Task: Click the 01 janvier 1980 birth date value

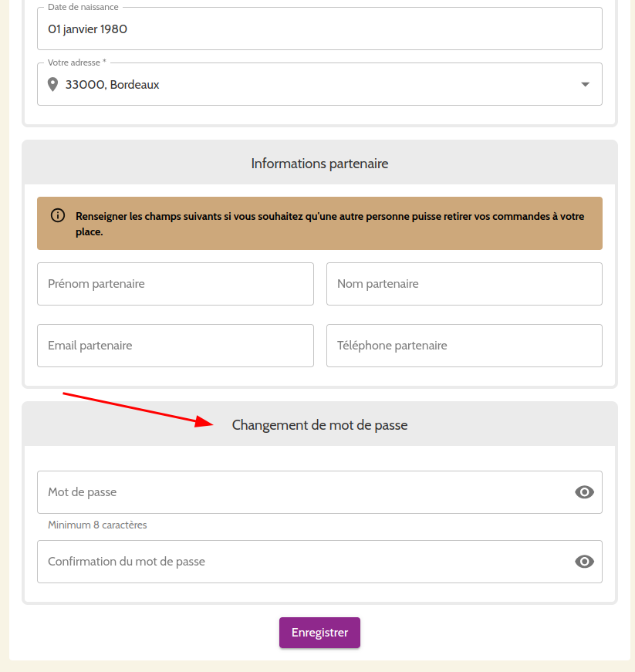Action: click(88, 29)
